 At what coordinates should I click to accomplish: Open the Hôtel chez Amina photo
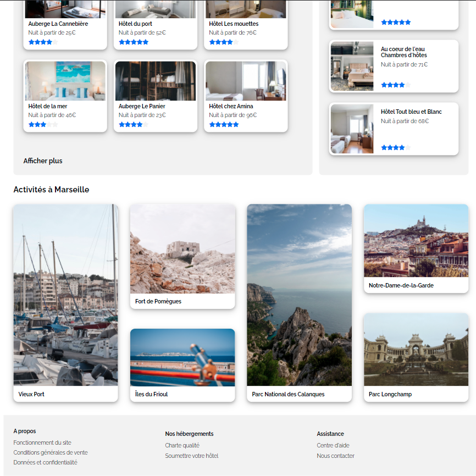tap(246, 81)
